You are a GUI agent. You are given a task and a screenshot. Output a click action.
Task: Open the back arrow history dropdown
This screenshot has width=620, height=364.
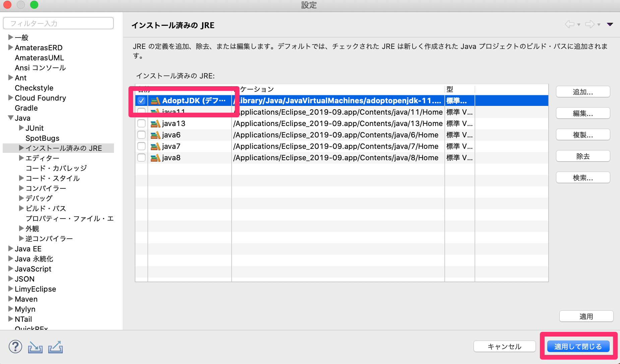tap(579, 25)
